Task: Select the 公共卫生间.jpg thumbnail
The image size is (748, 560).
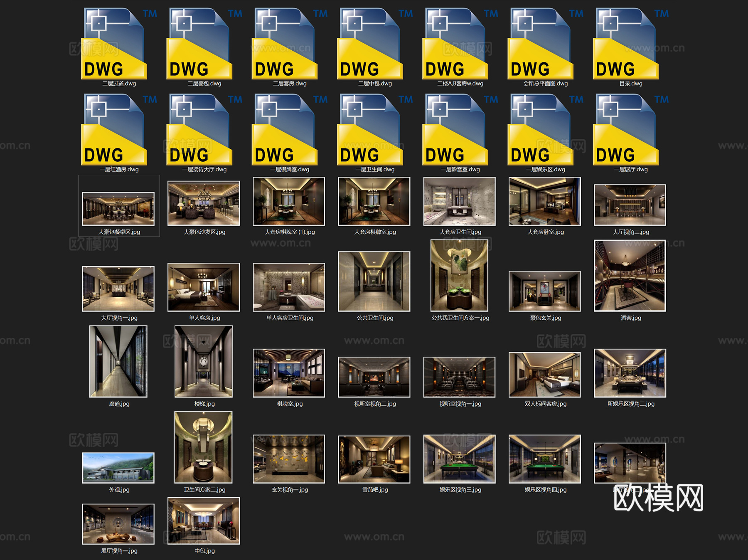Action: [x=374, y=281]
